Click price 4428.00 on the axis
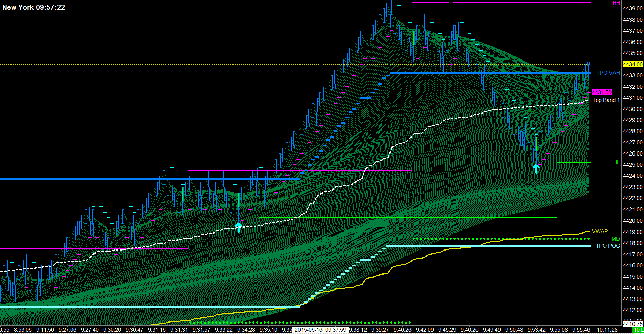Viewport: 644px width, 334px height. 632,131
